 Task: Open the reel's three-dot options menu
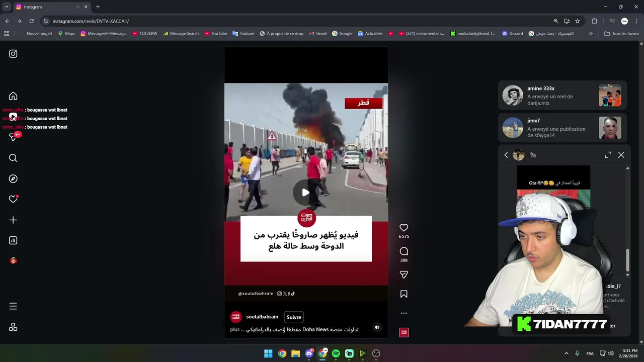pyautogui.click(x=404, y=313)
